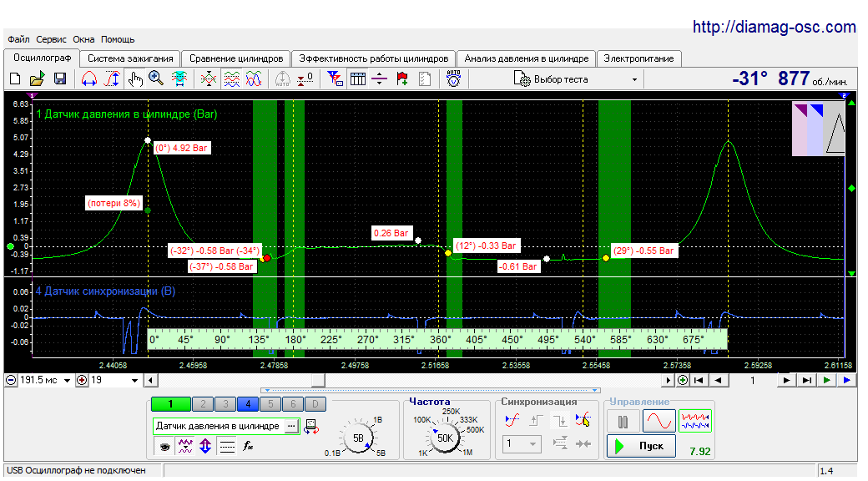868x481 pixels.
Task: Toggle the stacked channels display icon
Action: coord(231,79)
